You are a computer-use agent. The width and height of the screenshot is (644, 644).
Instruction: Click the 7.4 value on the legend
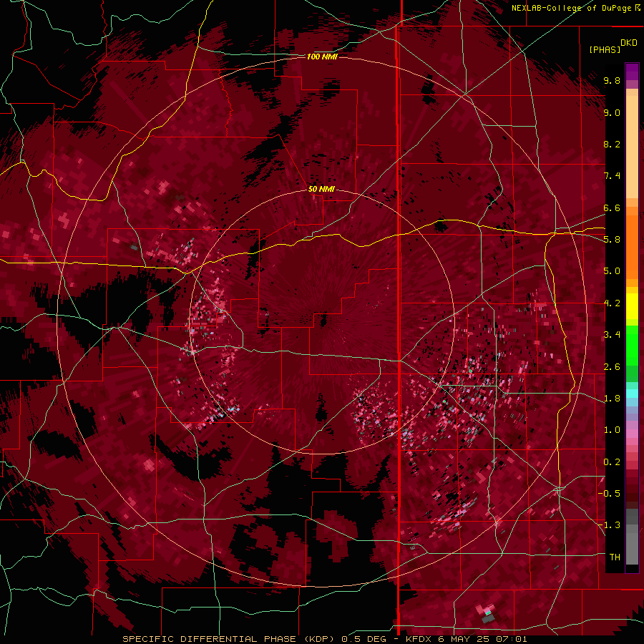click(x=612, y=176)
